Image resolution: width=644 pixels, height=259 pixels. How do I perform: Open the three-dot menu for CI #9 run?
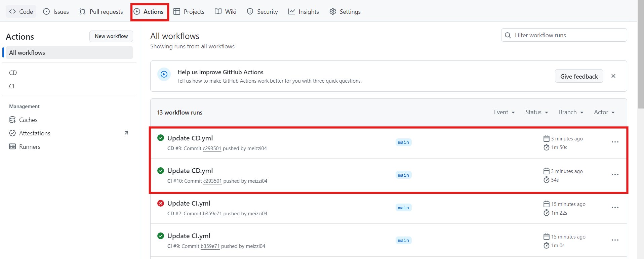615,240
